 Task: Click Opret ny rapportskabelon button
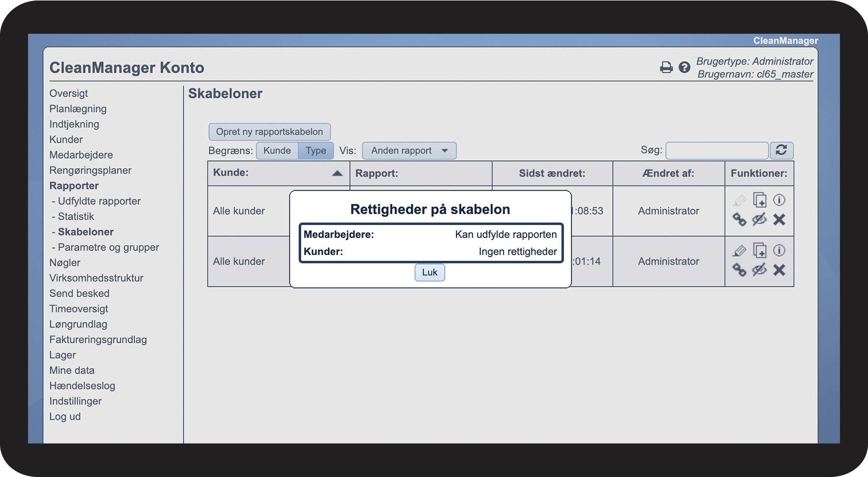(x=269, y=132)
